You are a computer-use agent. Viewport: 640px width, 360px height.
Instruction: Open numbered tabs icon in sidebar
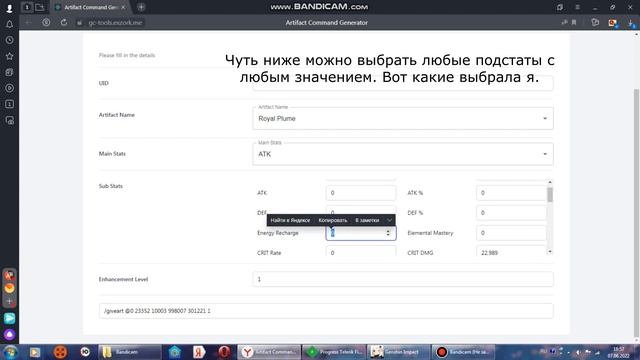pyautogui.click(x=9, y=104)
